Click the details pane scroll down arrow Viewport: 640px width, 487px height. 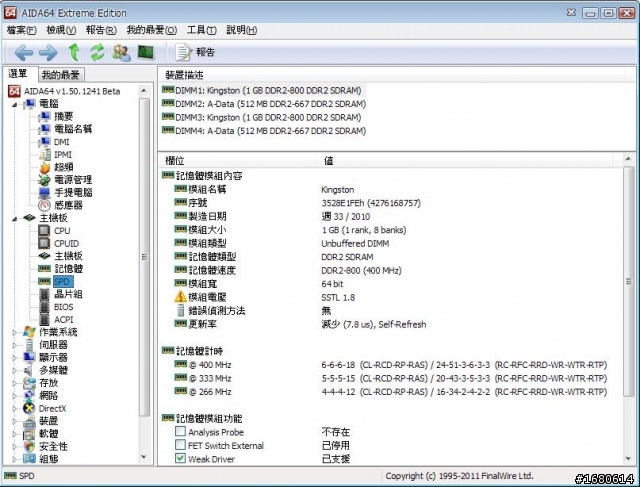click(629, 459)
